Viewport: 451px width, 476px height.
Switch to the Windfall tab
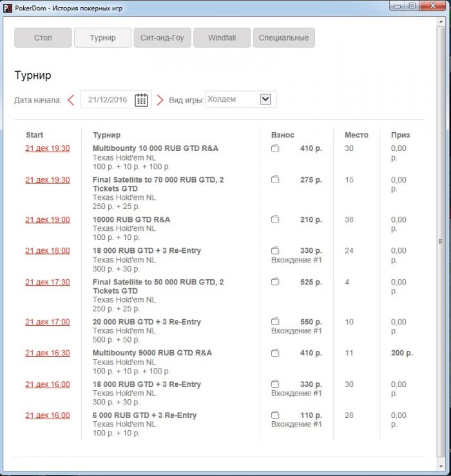click(222, 37)
